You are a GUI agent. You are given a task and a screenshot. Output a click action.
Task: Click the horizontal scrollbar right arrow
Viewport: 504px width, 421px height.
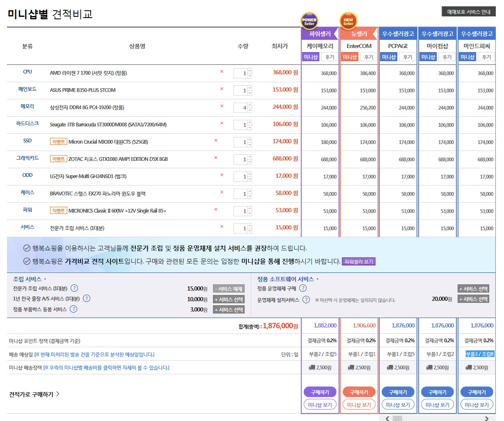pos(487,419)
